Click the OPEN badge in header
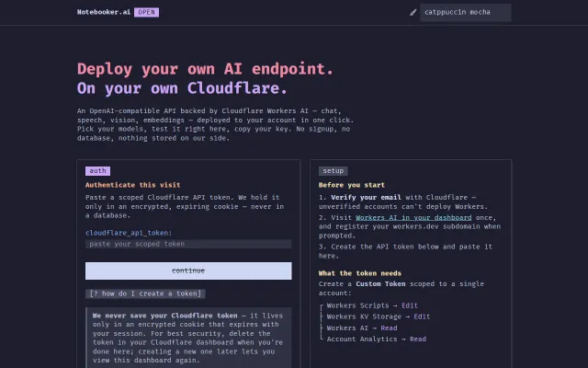The height and width of the screenshot is (368, 588). (x=146, y=12)
